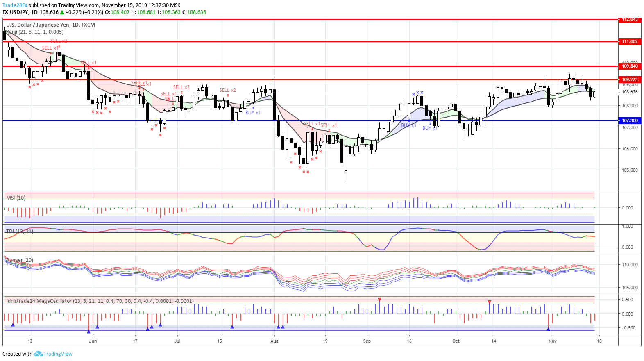The image size is (644, 361).
Task: Click the red triangle marker in mid-October oscillator
Action: tap(489, 302)
